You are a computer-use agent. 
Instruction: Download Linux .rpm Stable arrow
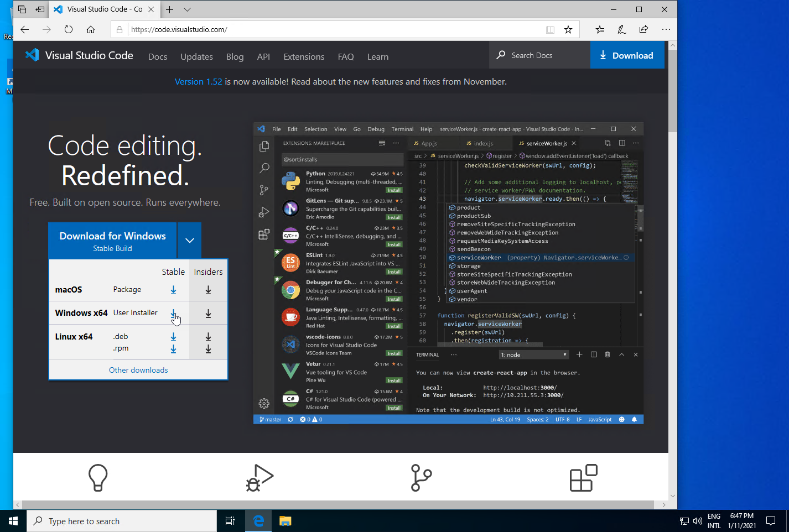coord(173,349)
